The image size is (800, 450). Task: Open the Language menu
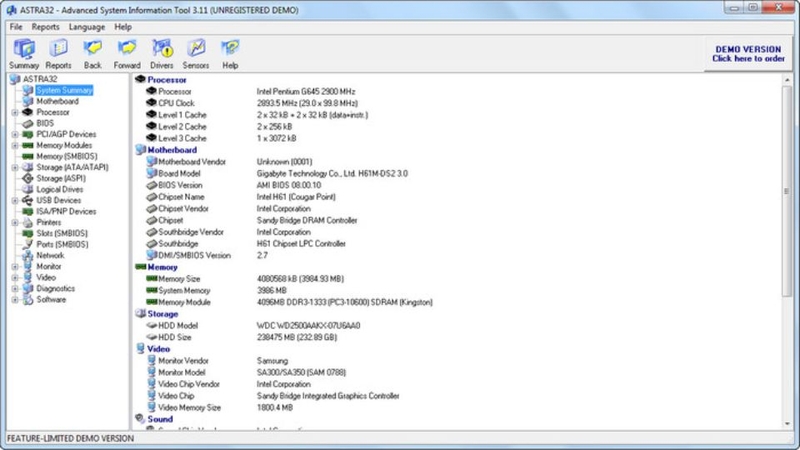87,27
